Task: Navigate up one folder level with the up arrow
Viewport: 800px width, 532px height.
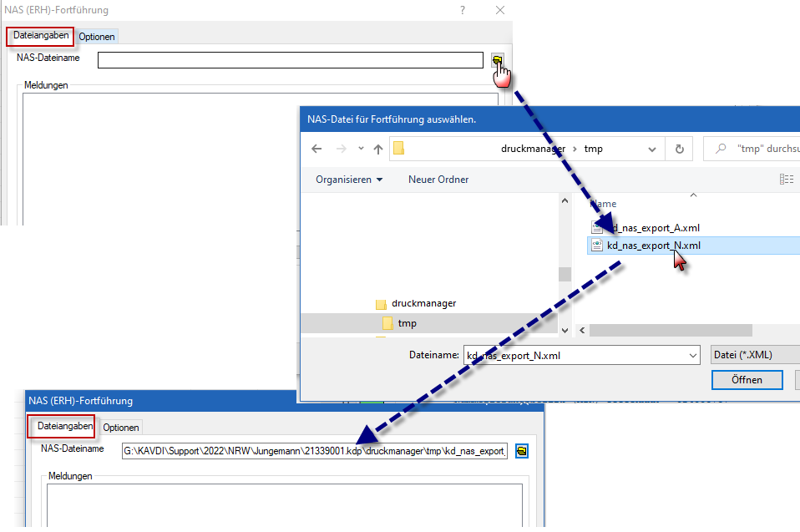Action: click(378, 149)
